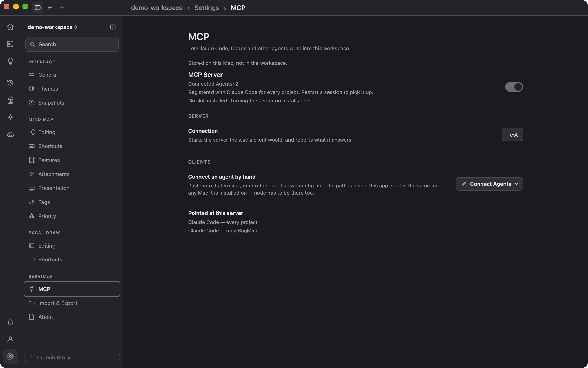Go back with the left arrow

(x=50, y=8)
